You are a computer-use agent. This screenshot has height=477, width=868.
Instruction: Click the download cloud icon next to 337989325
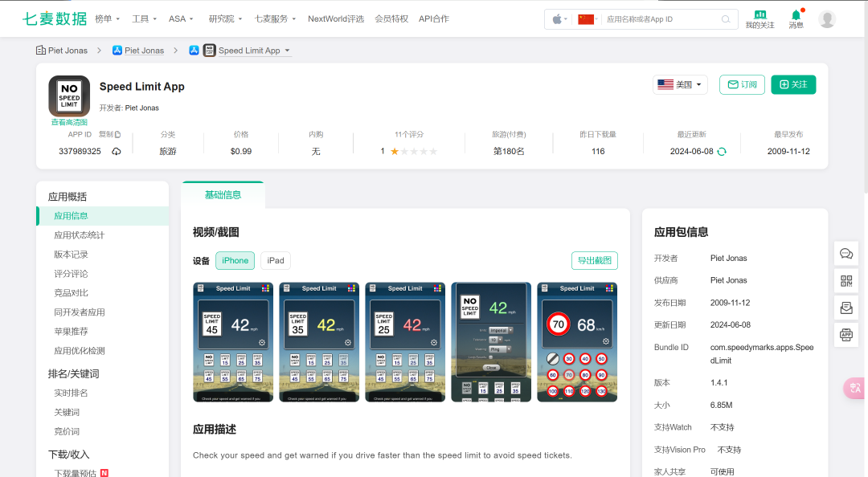click(117, 152)
